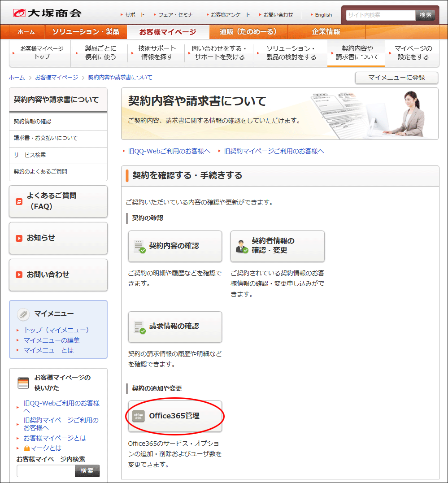Focus the サイト内検索 search field

(381, 15)
